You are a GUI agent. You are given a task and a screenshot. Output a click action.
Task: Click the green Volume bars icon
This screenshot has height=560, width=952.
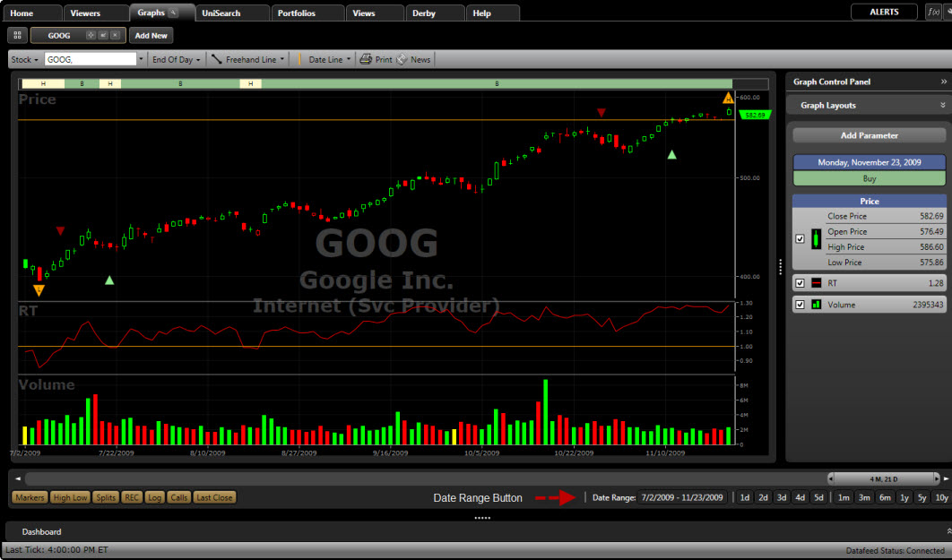(817, 305)
